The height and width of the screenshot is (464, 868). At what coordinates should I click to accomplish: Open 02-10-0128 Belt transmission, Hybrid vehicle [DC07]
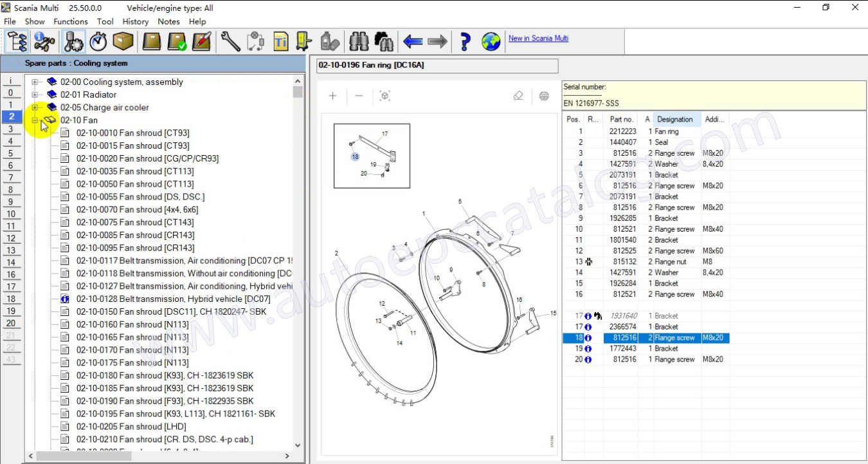coord(173,299)
